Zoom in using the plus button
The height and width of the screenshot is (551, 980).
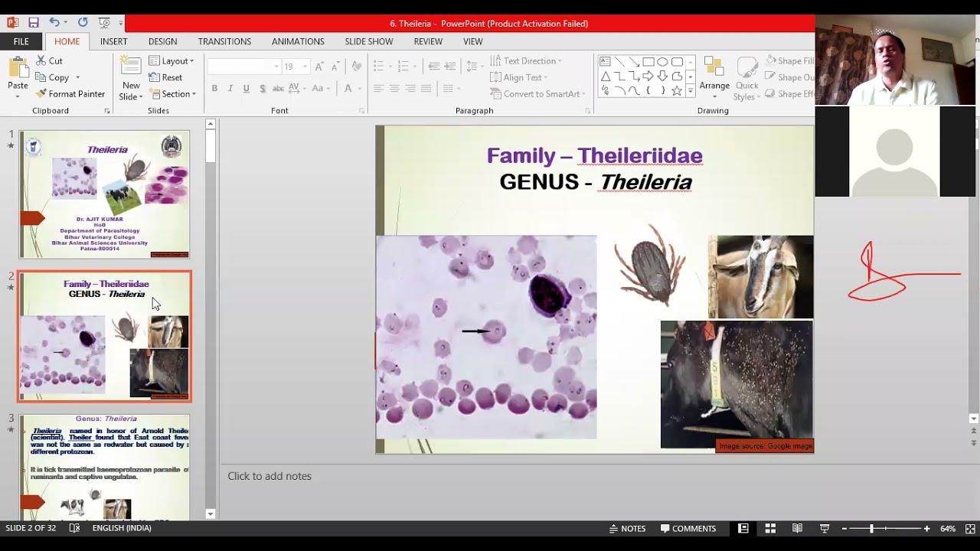pos(926,528)
